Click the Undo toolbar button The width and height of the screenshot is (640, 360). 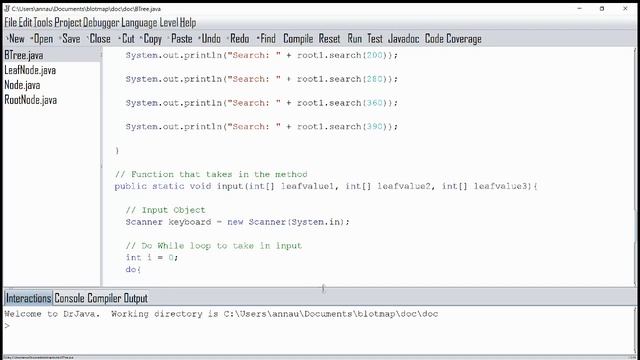210,39
